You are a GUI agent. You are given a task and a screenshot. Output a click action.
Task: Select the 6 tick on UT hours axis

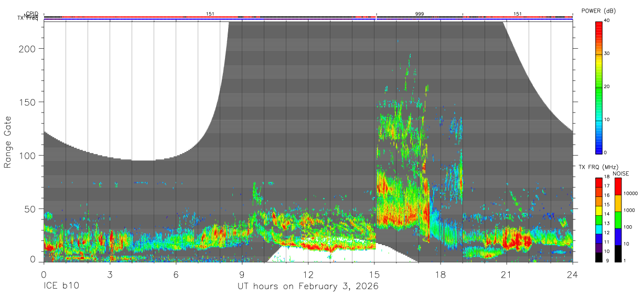tap(176, 273)
